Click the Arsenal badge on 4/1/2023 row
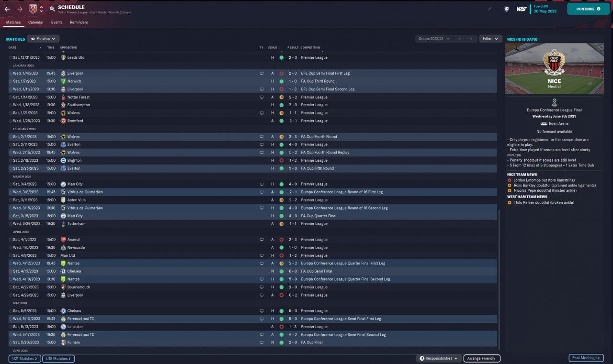613x364 pixels. tap(63, 240)
